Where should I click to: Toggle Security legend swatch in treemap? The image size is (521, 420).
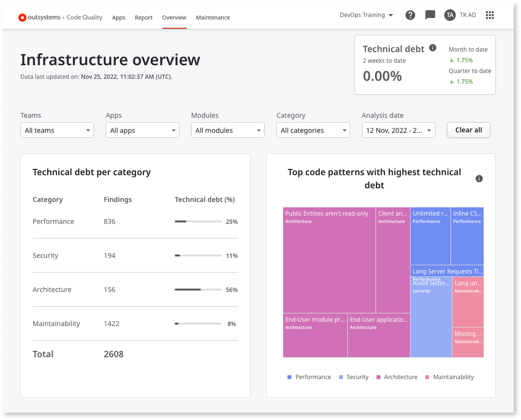[341, 377]
